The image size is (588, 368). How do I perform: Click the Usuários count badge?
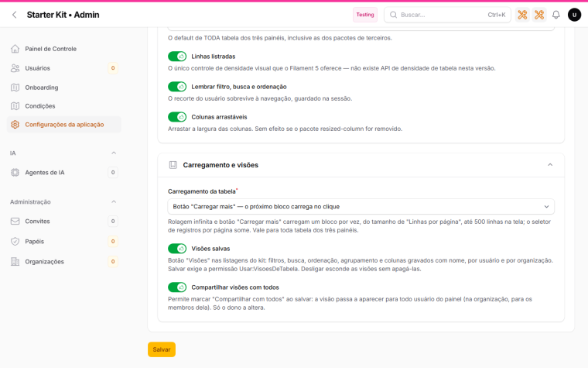click(113, 68)
